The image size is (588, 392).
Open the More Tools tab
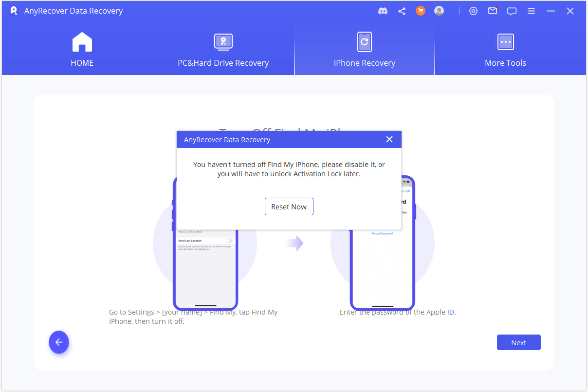[505, 50]
